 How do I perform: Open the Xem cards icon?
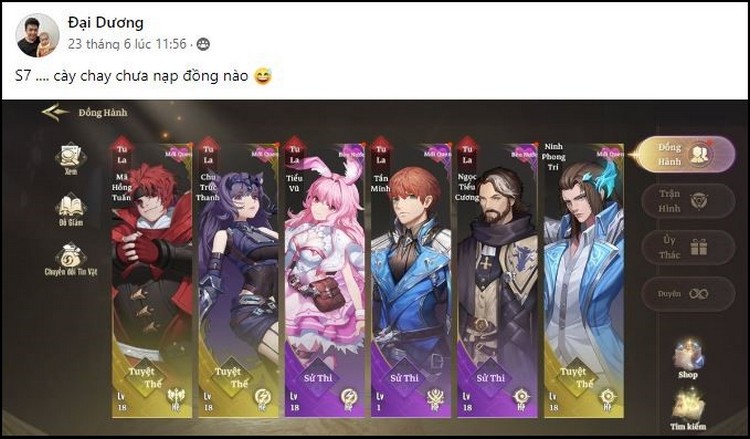click(71, 159)
